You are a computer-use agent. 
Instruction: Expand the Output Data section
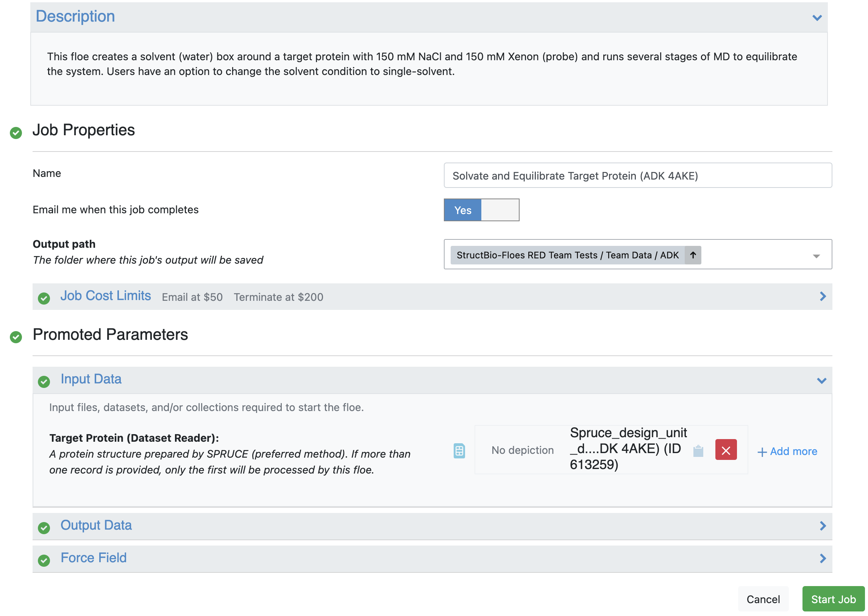822,526
